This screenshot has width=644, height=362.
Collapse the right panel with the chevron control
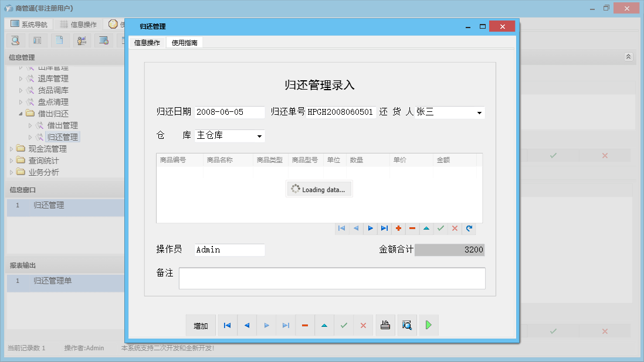628,57
